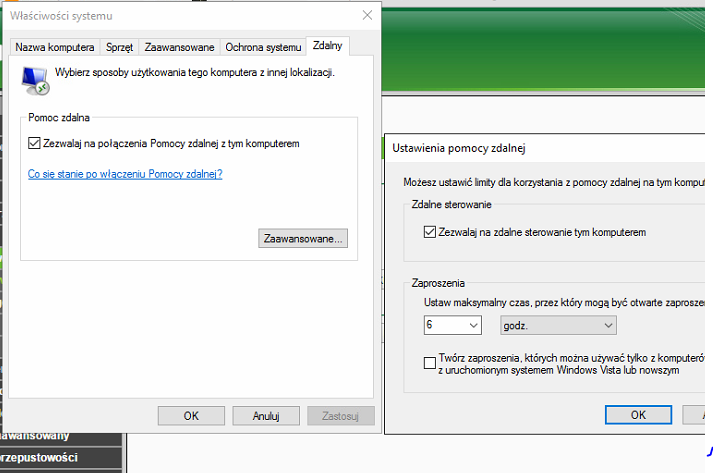Image resolution: width=713 pixels, height=473 pixels.
Task: Open the Sprzęt tab
Action: pyautogui.click(x=119, y=47)
